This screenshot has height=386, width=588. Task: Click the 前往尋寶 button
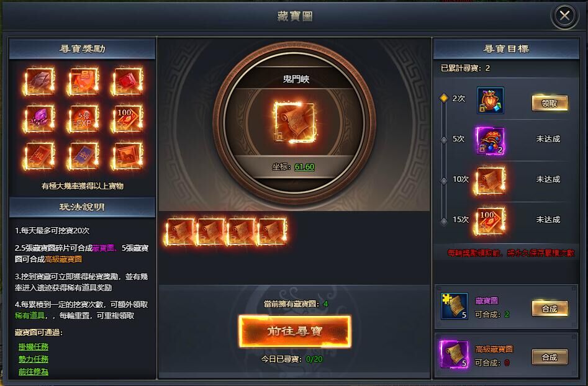pyautogui.click(x=295, y=331)
